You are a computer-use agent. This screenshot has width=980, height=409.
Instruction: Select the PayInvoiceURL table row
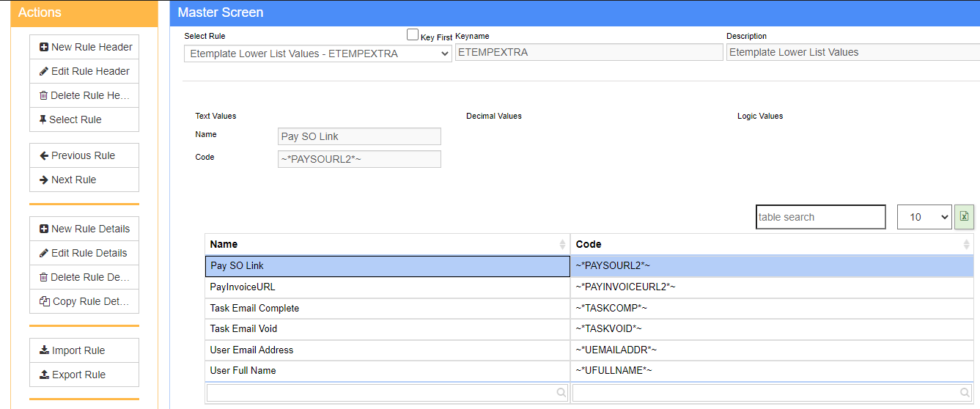[x=387, y=287]
